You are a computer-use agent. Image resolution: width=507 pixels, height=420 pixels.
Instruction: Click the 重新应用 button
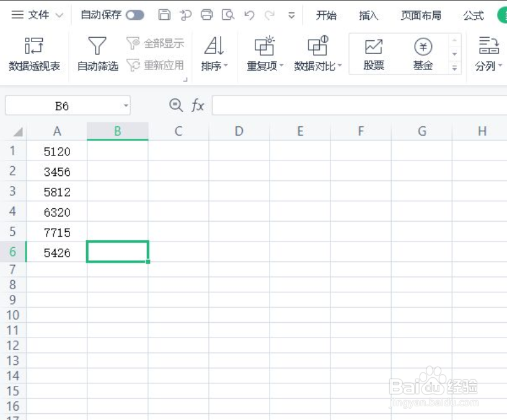(156, 65)
